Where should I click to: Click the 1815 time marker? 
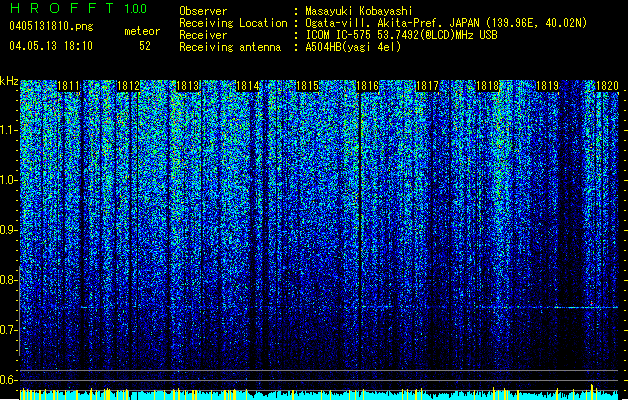point(308,86)
